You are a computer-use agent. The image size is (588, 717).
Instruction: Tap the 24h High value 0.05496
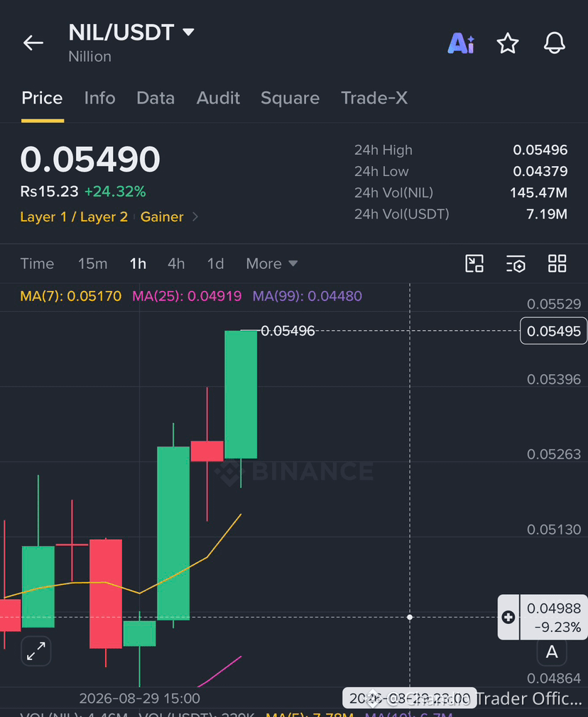540,150
